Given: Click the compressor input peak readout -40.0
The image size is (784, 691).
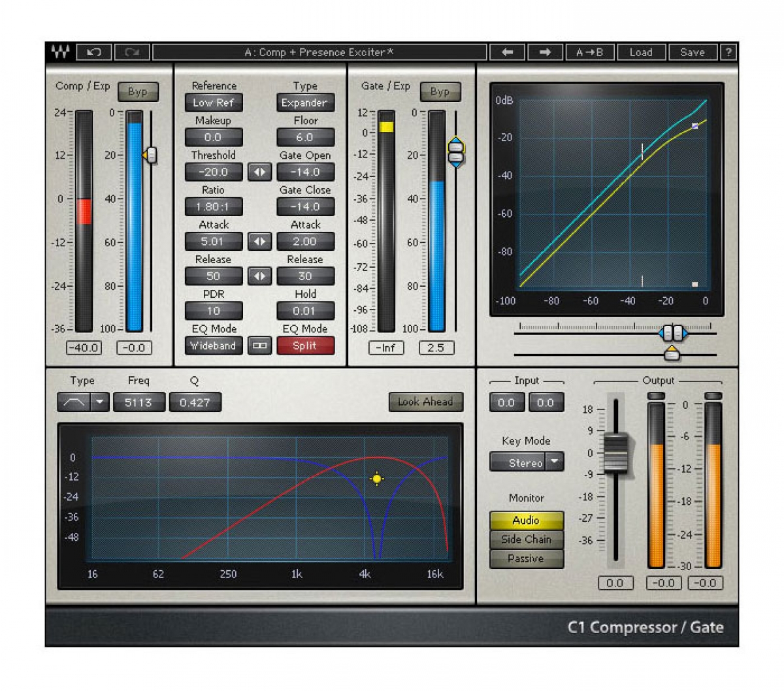Looking at the screenshot, I should 84,348.
